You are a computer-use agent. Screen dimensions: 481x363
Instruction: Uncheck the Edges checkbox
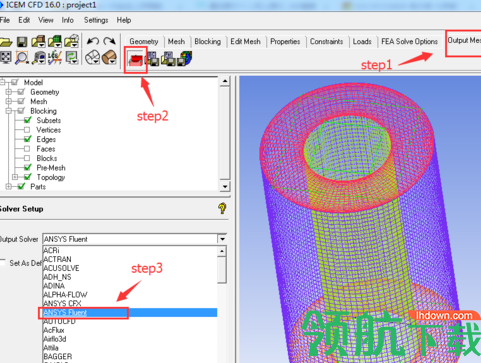tap(28, 139)
